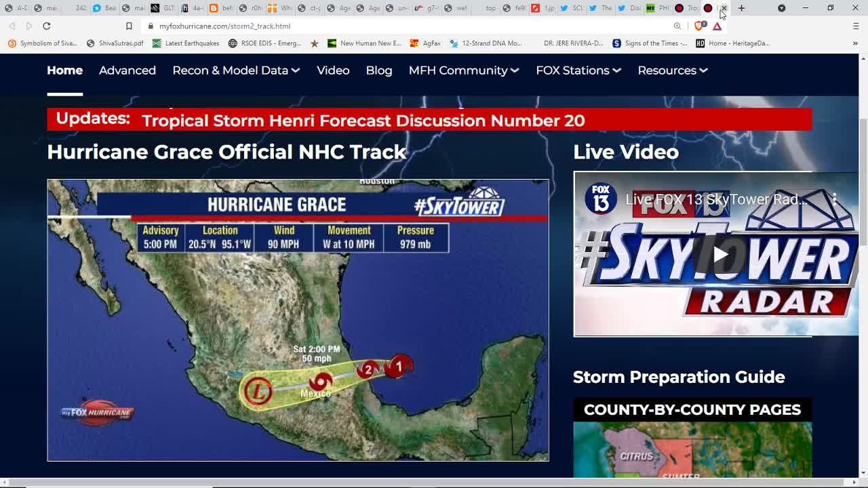Click the horizontal page scrollbar

[429, 483]
